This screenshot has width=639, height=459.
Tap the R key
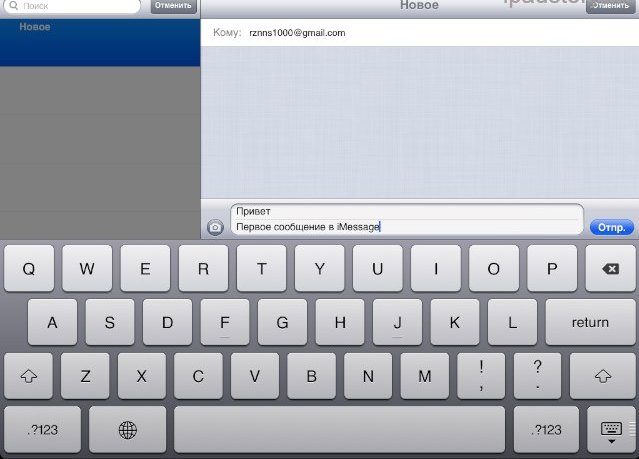pos(203,269)
